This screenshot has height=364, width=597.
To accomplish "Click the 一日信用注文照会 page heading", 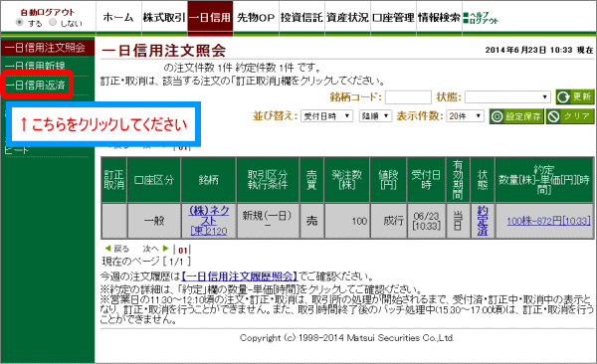I will [x=164, y=51].
